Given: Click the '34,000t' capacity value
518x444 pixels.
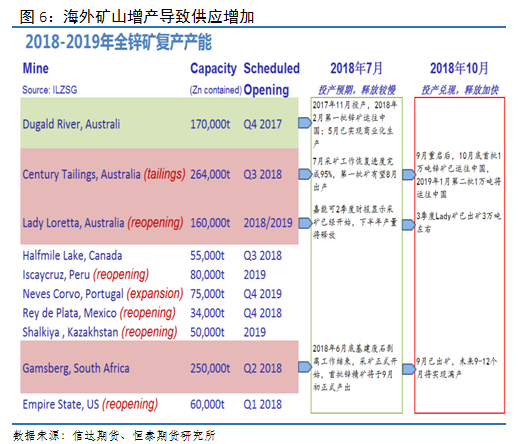Looking at the screenshot, I should (x=207, y=313).
